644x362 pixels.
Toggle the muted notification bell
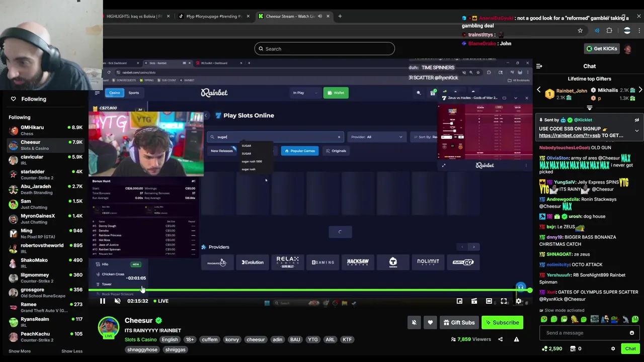point(414,322)
